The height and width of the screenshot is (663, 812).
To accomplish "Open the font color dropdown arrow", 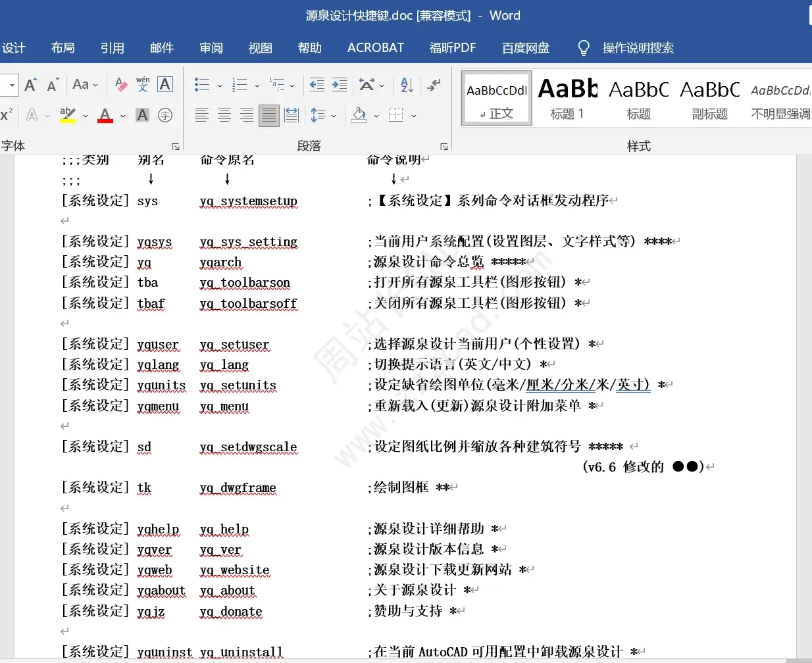I will (x=122, y=116).
